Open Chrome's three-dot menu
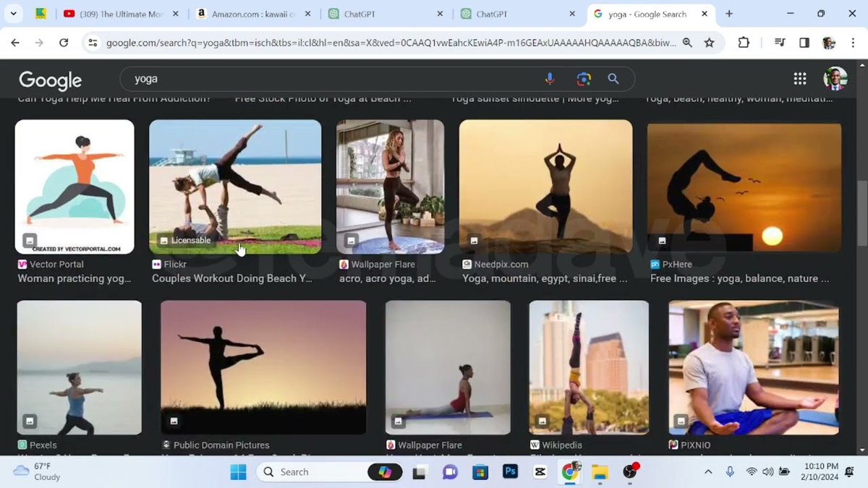The height and width of the screenshot is (488, 868). 854,43
